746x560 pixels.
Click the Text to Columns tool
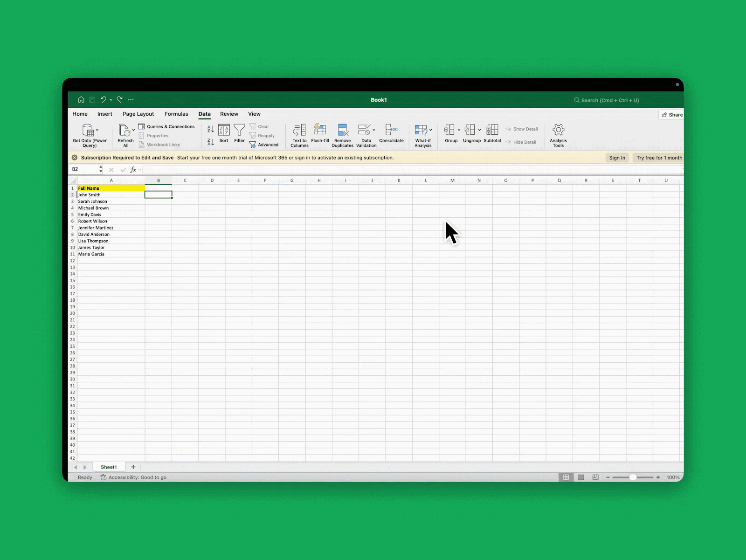coord(299,135)
